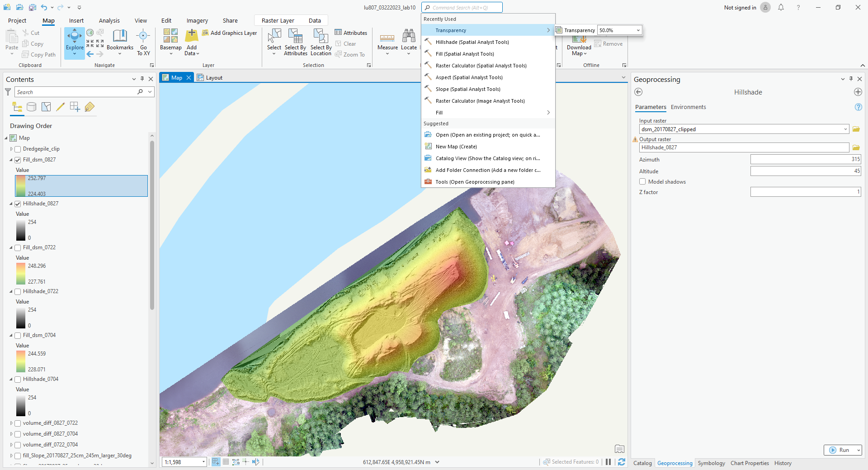
Task: Add Hillshade tool to favorites plus icon
Action: [858, 92]
